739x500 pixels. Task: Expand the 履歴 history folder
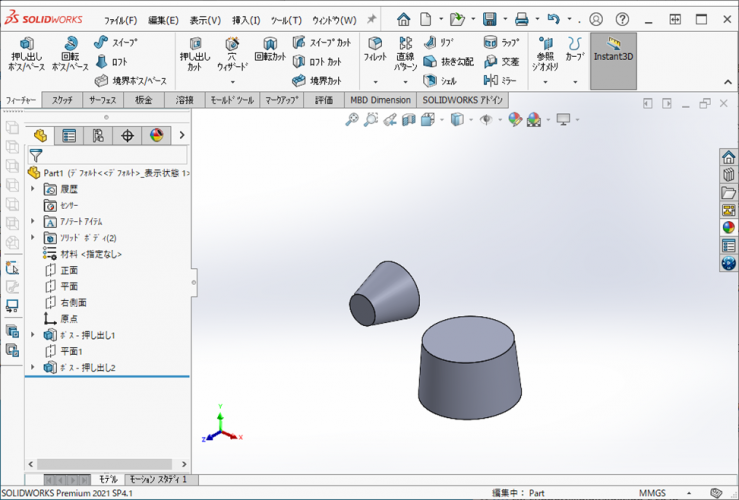coord(33,189)
